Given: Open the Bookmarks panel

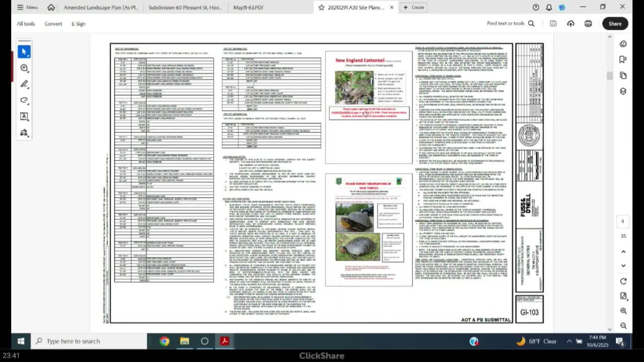Looking at the screenshot, I should click(623, 60).
